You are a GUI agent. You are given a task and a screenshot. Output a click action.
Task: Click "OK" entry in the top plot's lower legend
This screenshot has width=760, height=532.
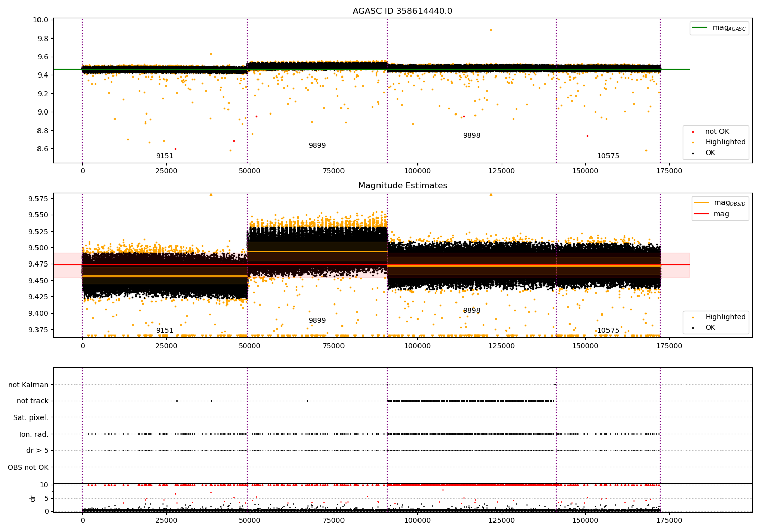point(710,153)
